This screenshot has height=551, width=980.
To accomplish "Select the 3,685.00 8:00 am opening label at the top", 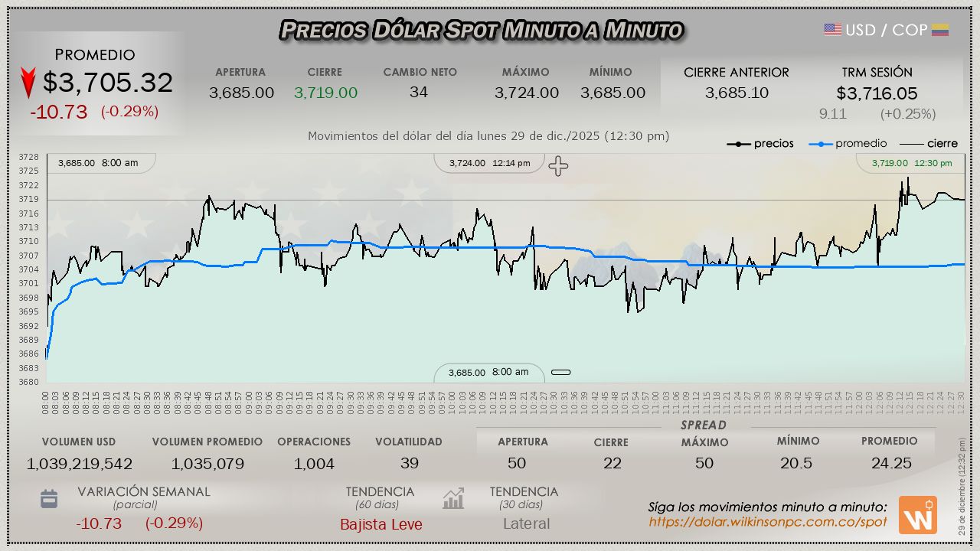I will tap(98, 163).
